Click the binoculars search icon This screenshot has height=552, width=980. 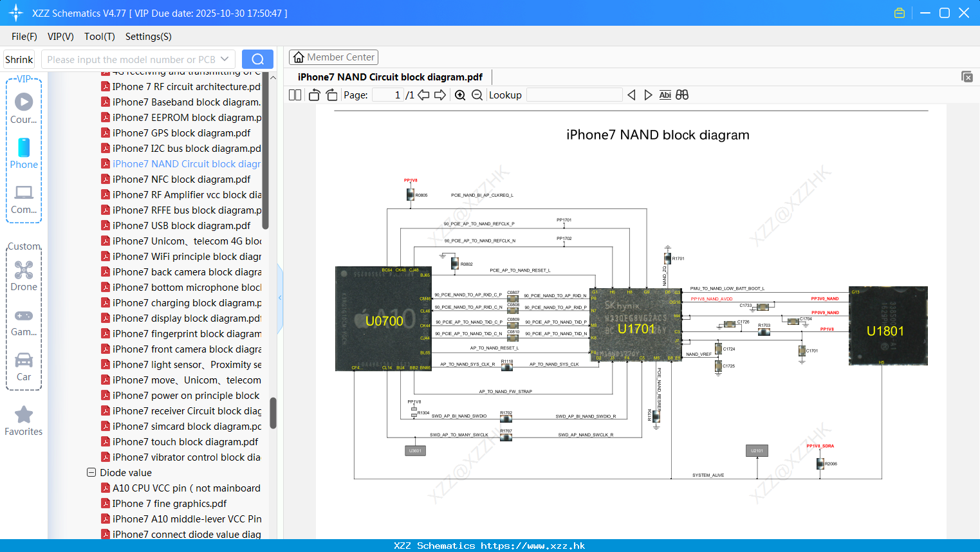click(x=682, y=95)
